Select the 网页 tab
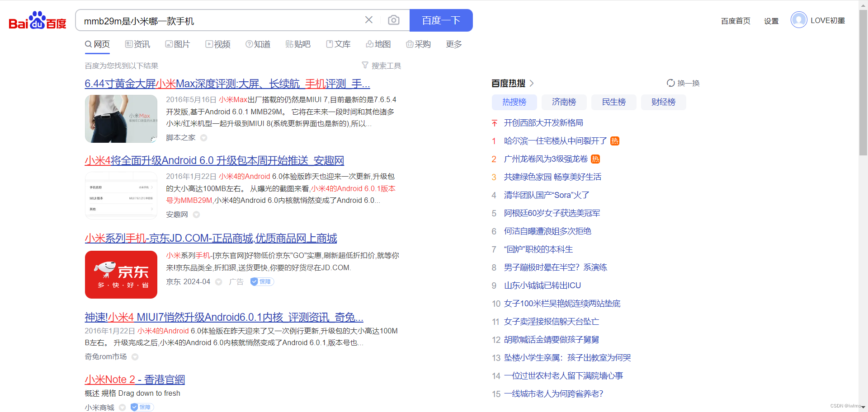The image size is (868, 412). (x=97, y=44)
